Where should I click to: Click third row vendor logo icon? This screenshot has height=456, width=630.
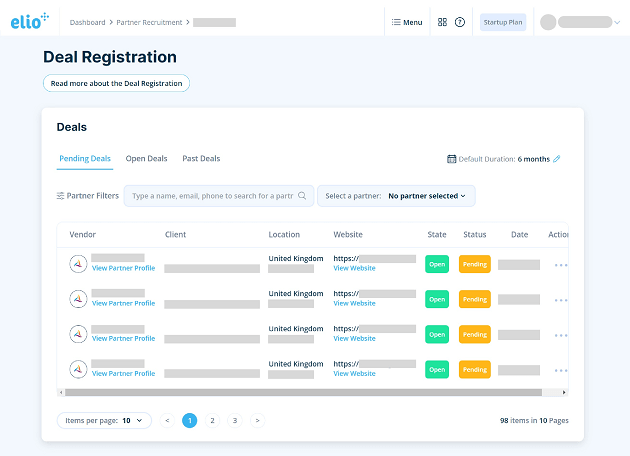[x=78, y=334]
